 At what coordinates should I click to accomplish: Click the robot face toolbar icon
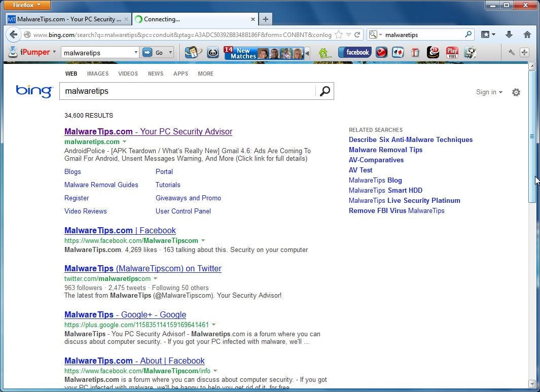click(x=213, y=53)
